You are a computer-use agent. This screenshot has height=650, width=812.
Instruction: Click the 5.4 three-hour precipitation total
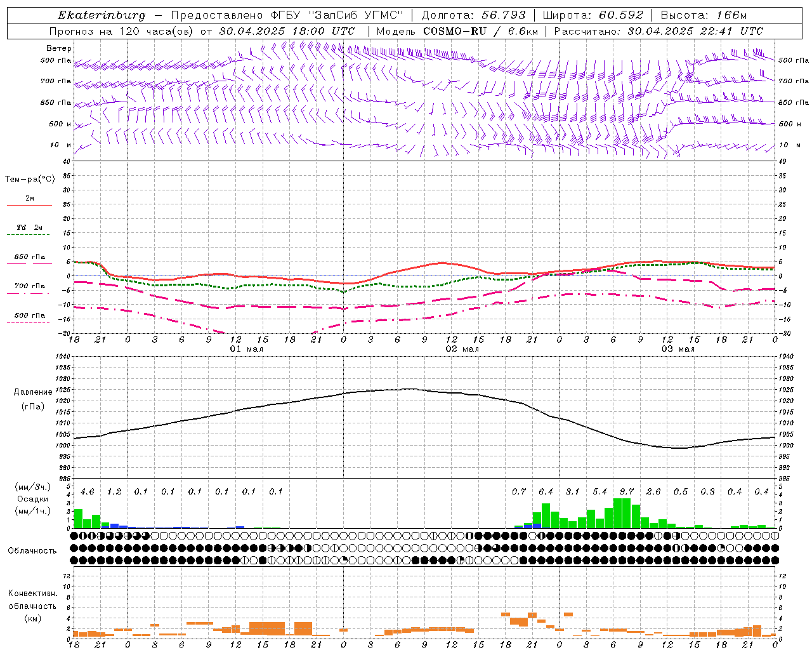599,492
